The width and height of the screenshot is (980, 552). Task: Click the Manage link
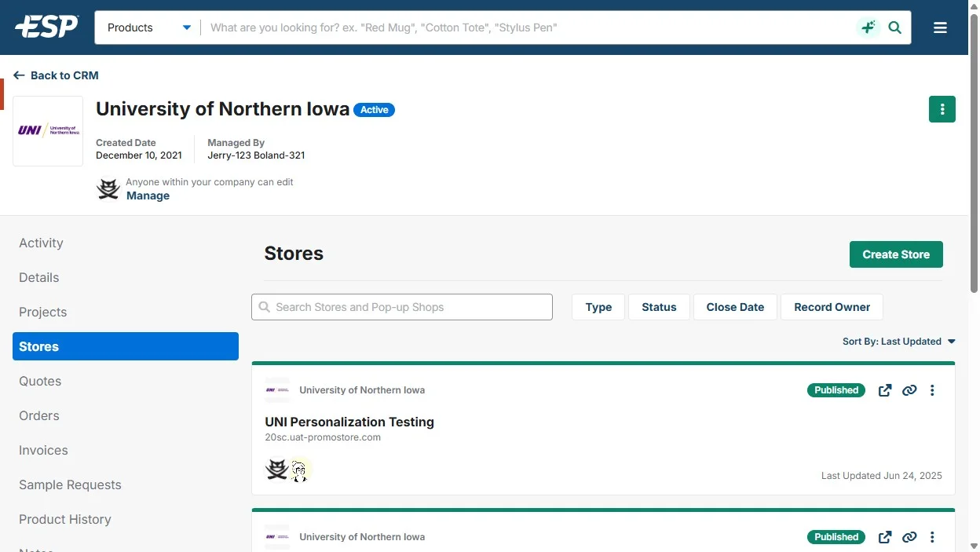148,196
